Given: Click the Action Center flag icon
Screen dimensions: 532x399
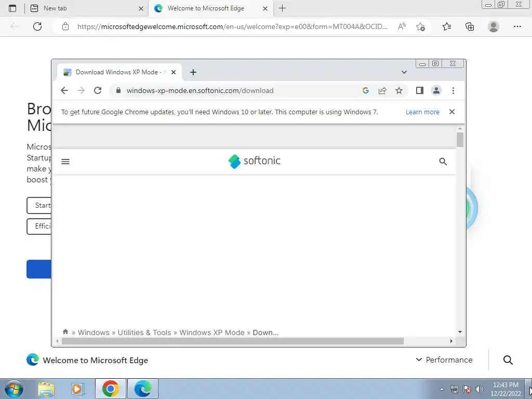Looking at the screenshot, I should coord(467,389).
